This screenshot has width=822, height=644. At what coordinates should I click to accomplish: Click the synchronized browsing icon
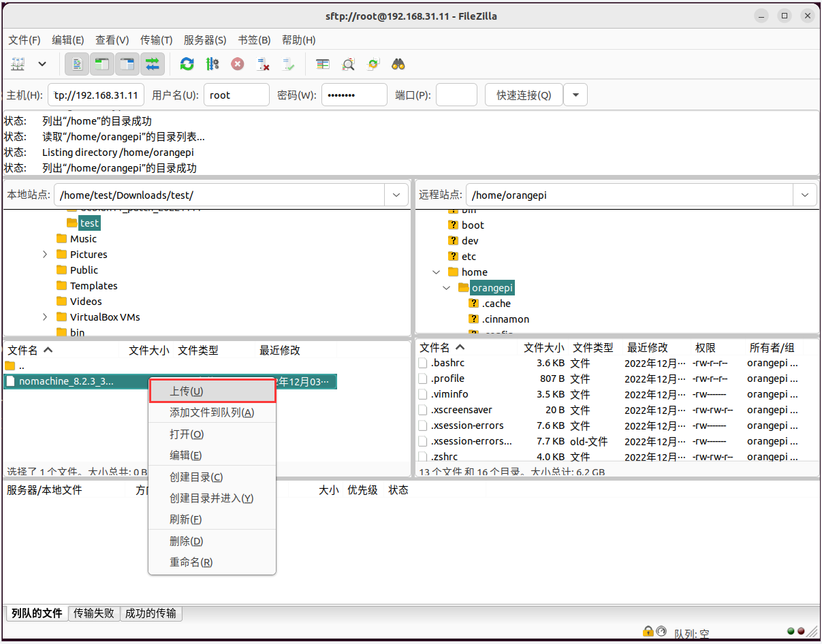[373, 64]
